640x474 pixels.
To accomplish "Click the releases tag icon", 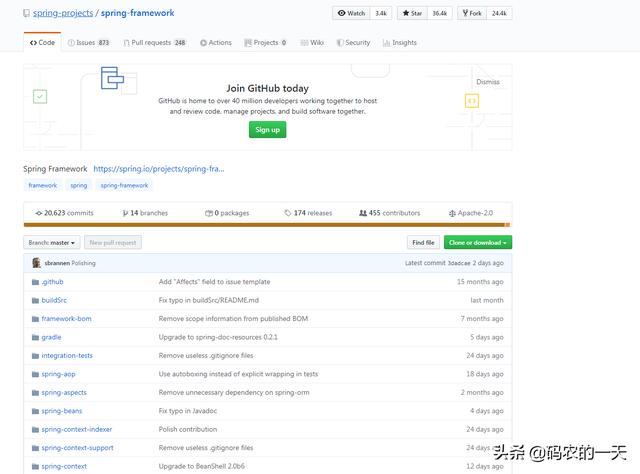I will click(288, 213).
